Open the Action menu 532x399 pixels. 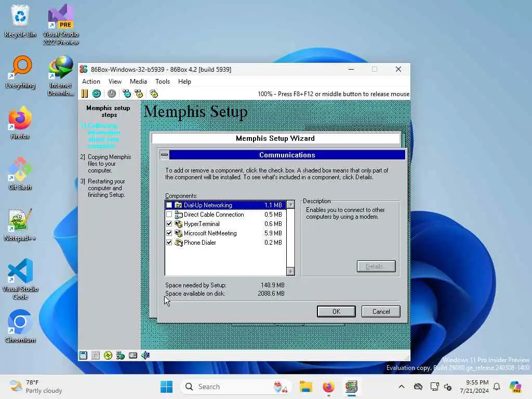[91, 82]
